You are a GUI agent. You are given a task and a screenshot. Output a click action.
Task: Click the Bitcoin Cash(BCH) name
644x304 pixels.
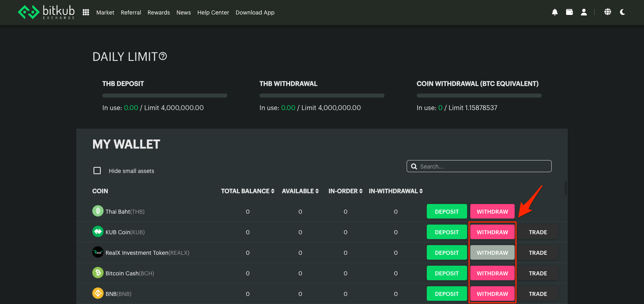[130, 273]
